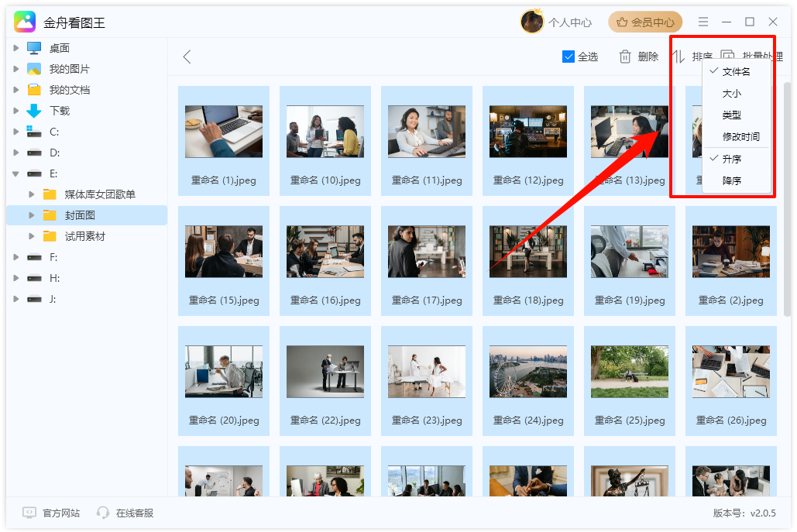The width and height of the screenshot is (797, 532).
Task: Click the delete trash icon
Action: click(x=625, y=57)
